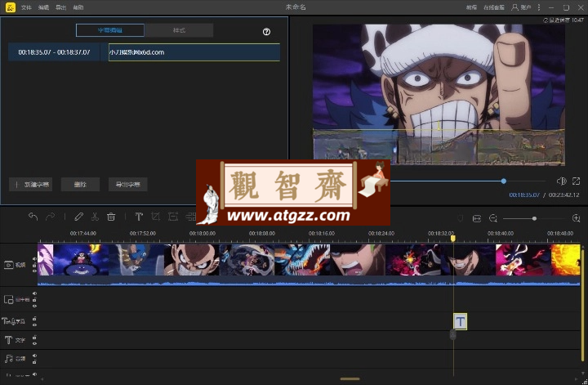Mute the picture-in-picture track

(x=34, y=293)
